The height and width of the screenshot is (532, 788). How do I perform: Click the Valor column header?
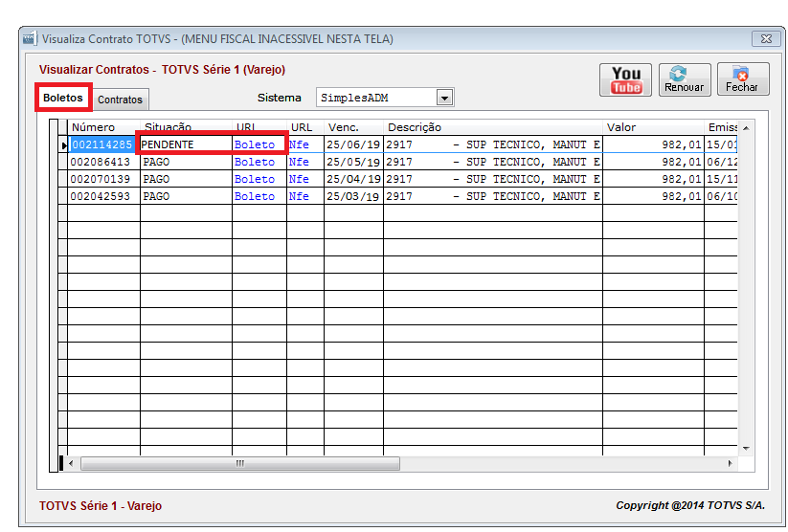click(x=653, y=127)
